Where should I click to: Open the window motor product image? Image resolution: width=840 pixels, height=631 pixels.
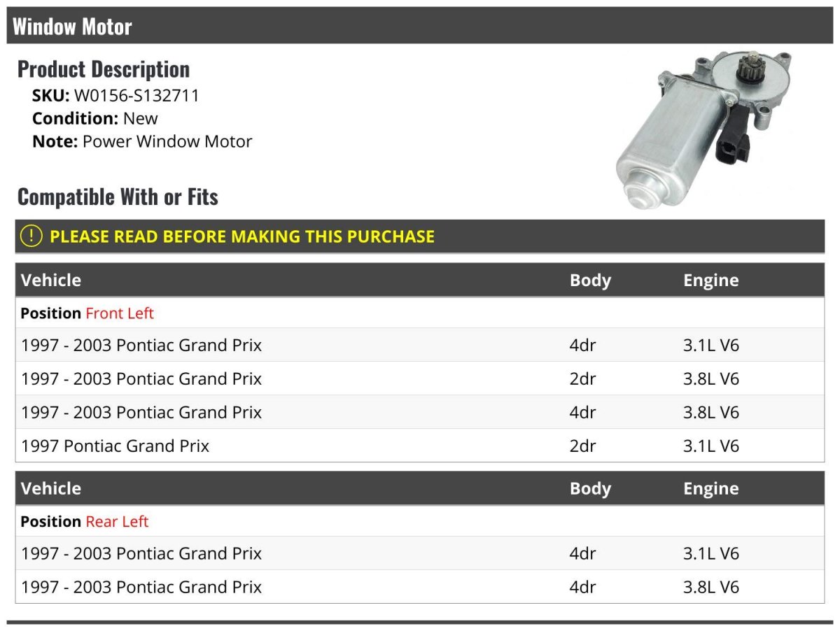[703, 128]
